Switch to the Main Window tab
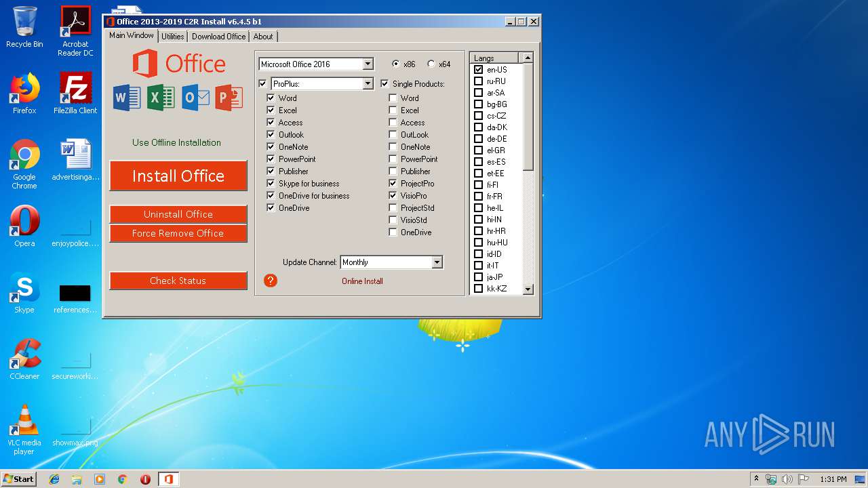 click(x=132, y=35)
